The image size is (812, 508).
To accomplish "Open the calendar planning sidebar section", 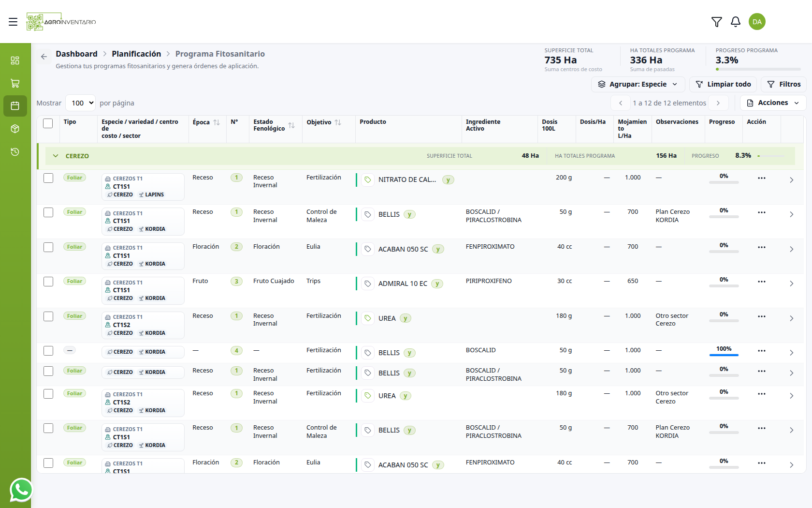I will tap(15, 106).
